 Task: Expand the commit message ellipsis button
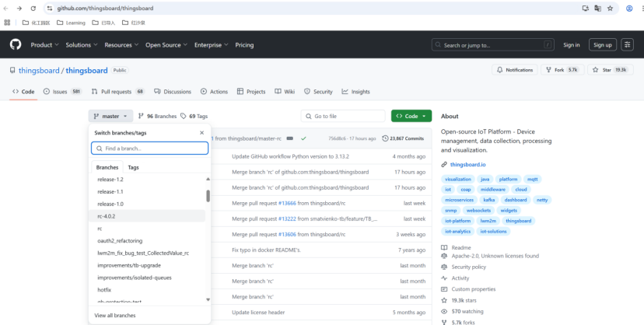[x=290, y=138]
